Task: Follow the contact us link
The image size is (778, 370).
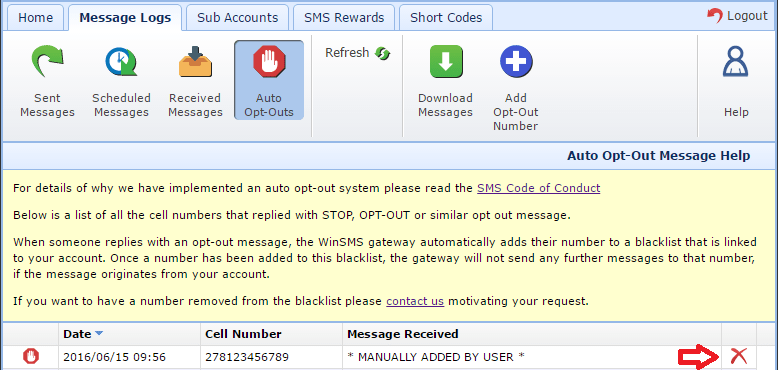Action: 415,301
